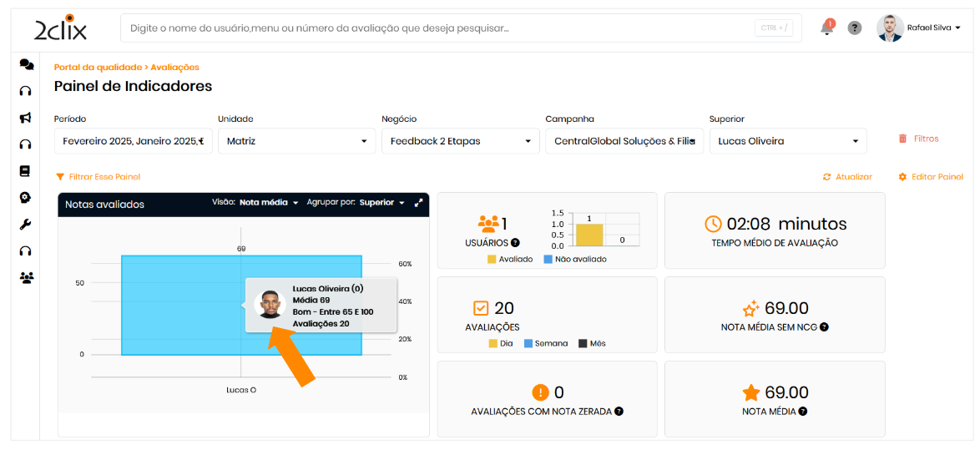Open the Unidade dropdown showing Matriz

point(296,141)
